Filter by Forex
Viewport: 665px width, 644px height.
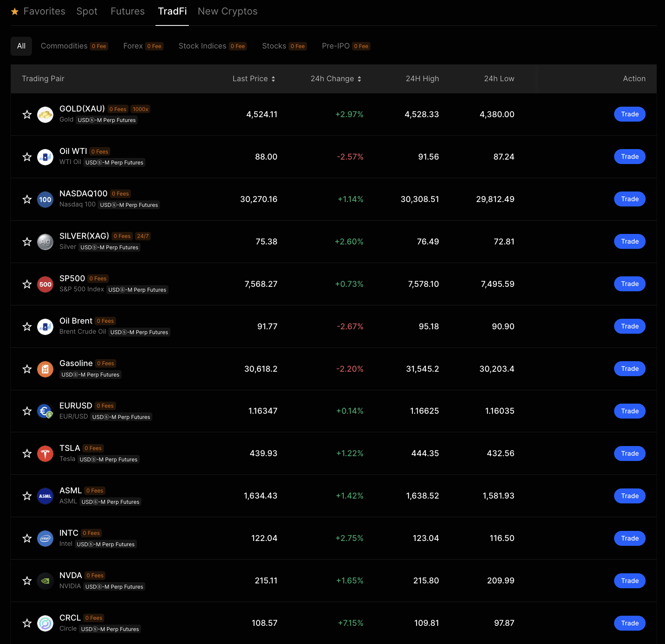coord(143,46)
